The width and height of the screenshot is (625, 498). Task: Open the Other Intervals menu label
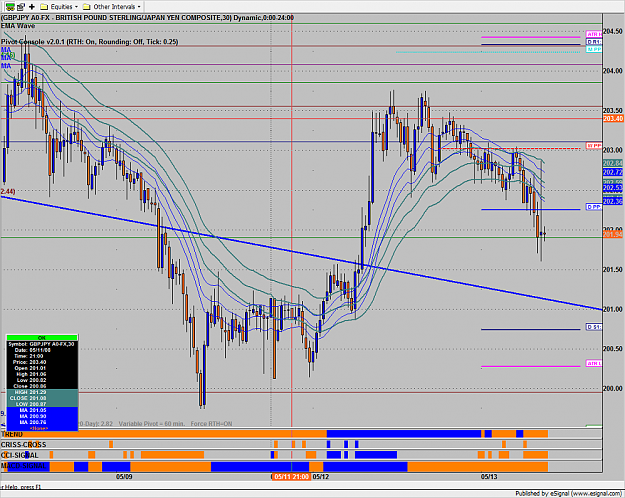(x=114, y=7)
